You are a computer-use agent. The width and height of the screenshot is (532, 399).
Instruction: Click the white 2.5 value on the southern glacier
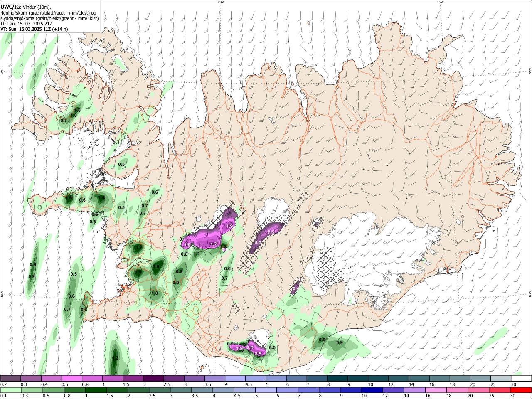point(259,354)
